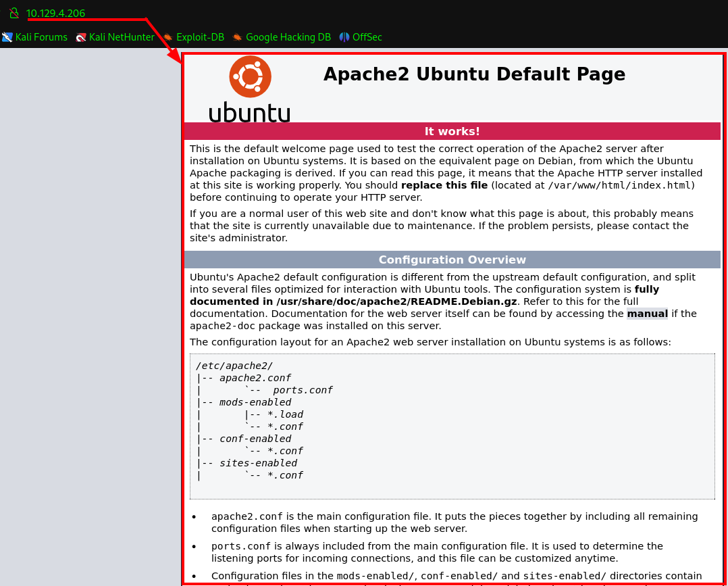The width and height of the screenshot is (728, 586).
Task: Open the Kali Forums bookmark
Action: (x=41, y=37)
